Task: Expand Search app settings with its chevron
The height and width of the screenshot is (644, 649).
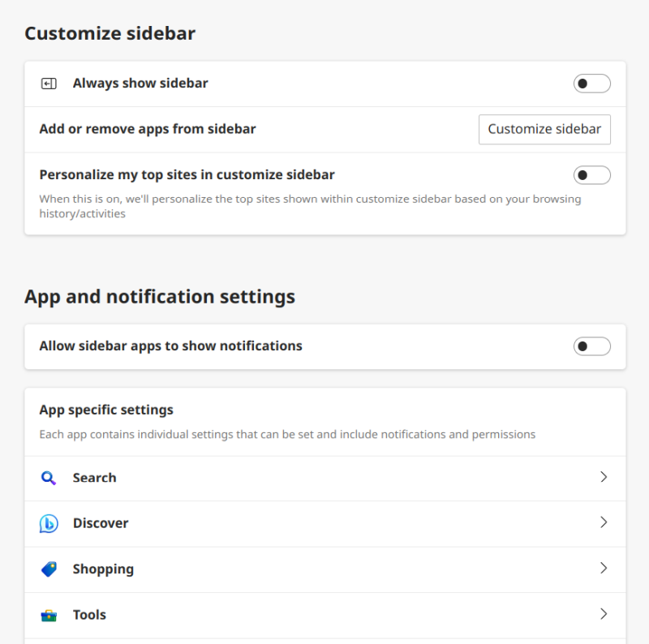Action: [x=604, y=477]
